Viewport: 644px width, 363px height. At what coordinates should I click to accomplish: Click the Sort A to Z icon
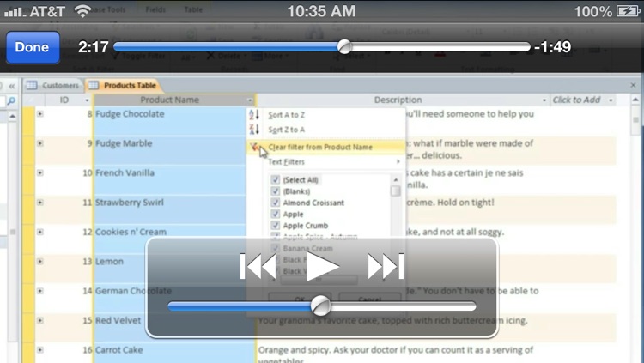click(x=254, y=115)
